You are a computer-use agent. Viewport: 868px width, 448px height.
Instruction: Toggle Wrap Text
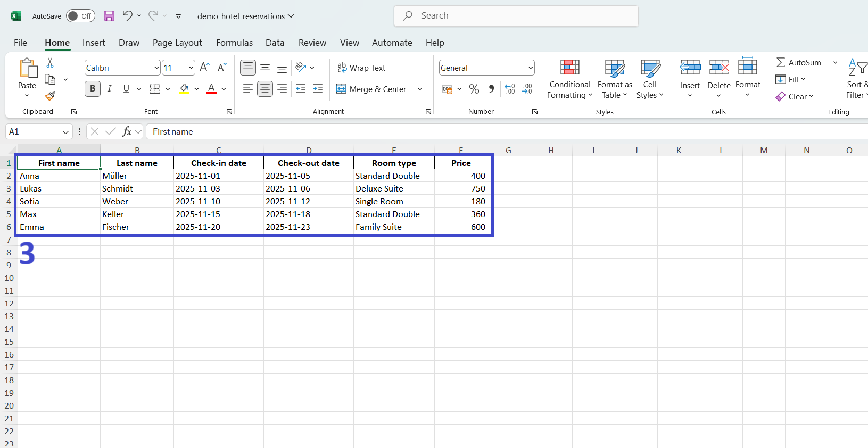click(361, 68)
